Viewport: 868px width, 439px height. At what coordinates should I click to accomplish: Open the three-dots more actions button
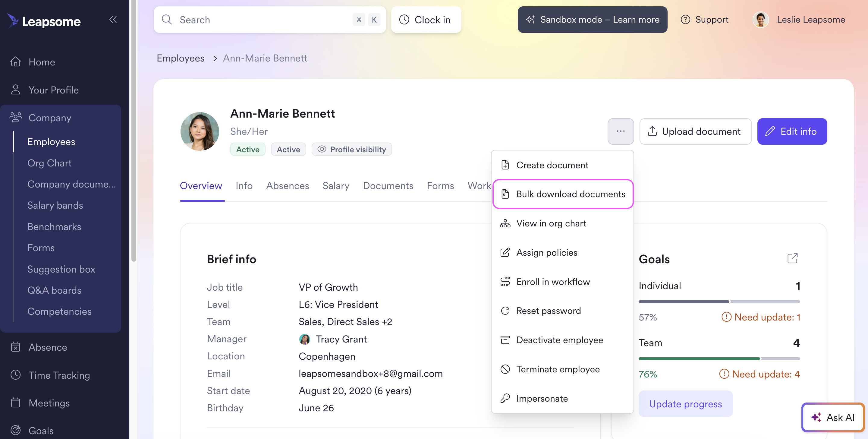[621, 131]
